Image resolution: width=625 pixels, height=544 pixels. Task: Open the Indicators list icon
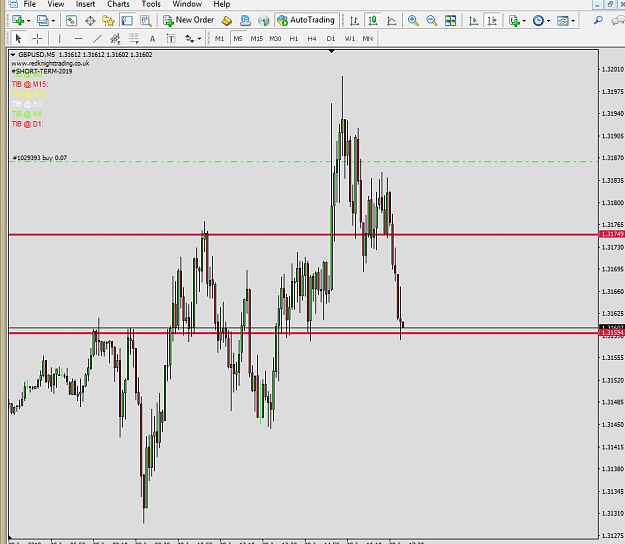[x=514, y=20]
